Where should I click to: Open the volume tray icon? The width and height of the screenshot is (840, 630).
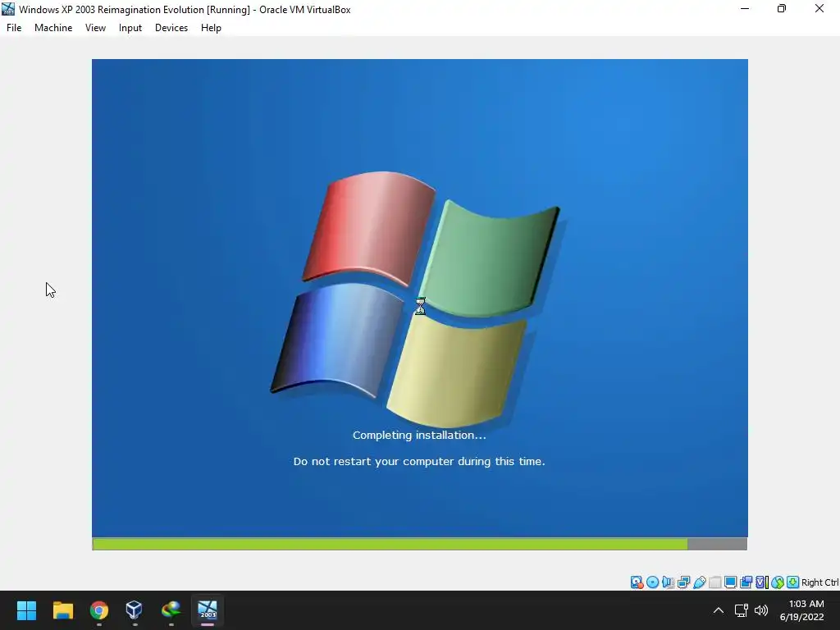coord(761,610)
